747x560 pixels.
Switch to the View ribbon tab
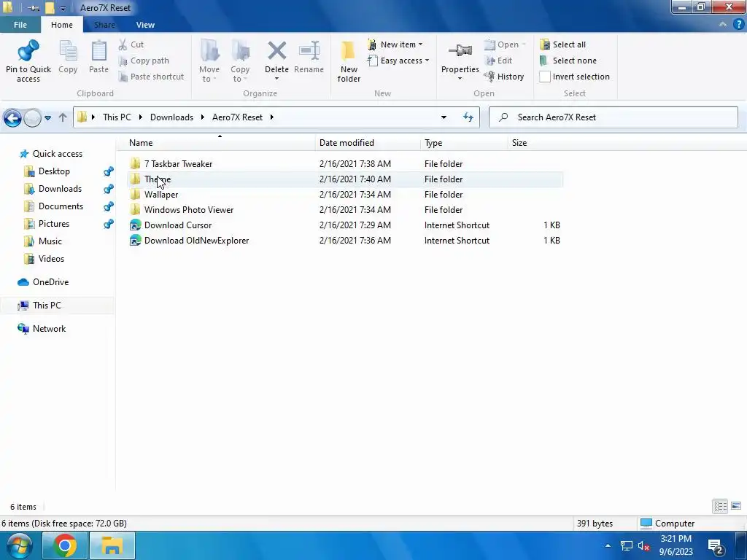pos(145,25)
